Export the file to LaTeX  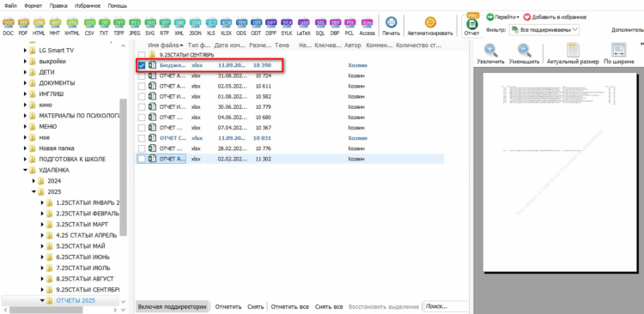coord(304,27)
